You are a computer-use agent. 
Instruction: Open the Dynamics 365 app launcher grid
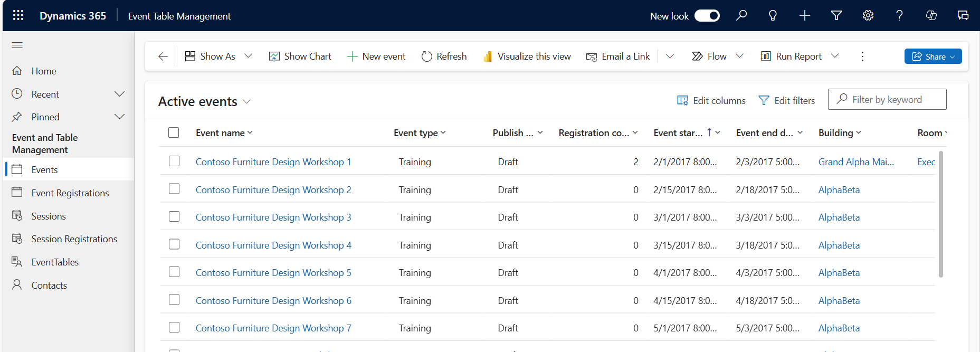18,15
